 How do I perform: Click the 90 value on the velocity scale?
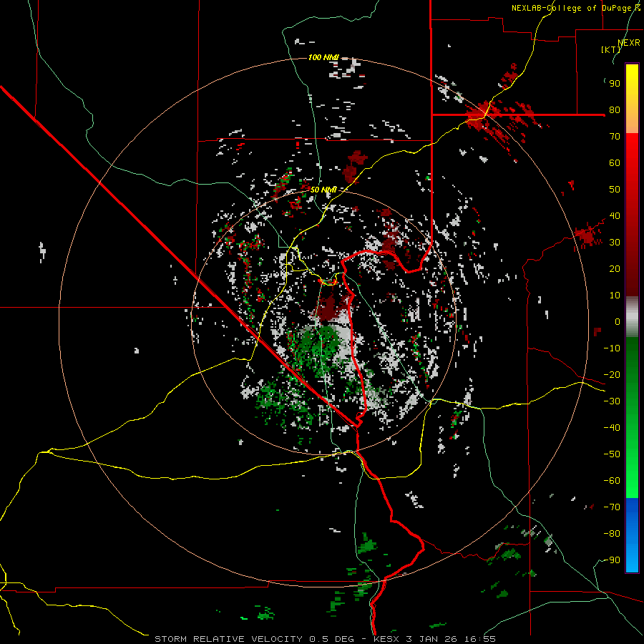615,84
